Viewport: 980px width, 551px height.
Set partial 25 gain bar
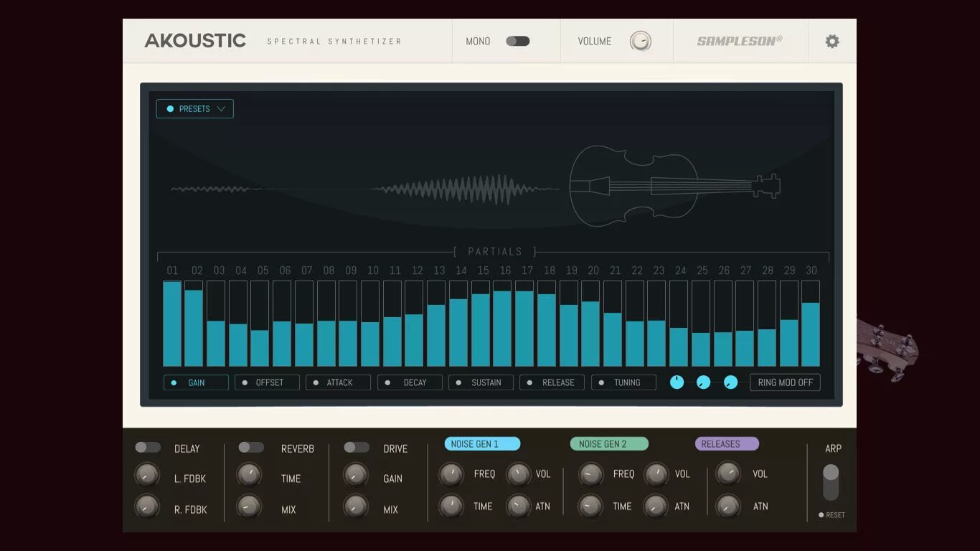[x=701, y=324]
